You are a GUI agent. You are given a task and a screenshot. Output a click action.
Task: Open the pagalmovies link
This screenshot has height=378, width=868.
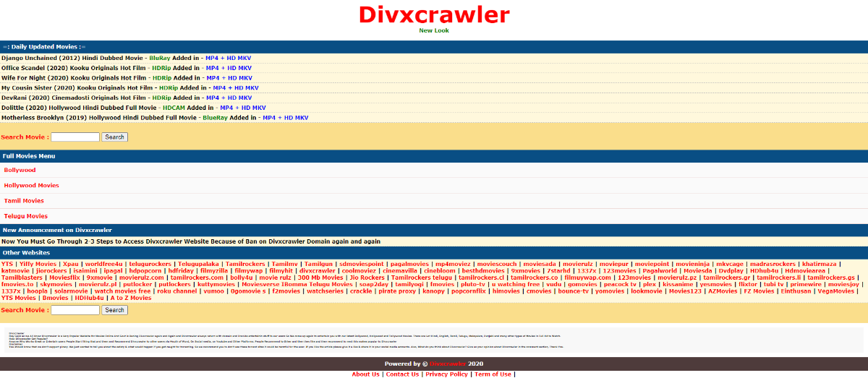[x=409, y=265]
